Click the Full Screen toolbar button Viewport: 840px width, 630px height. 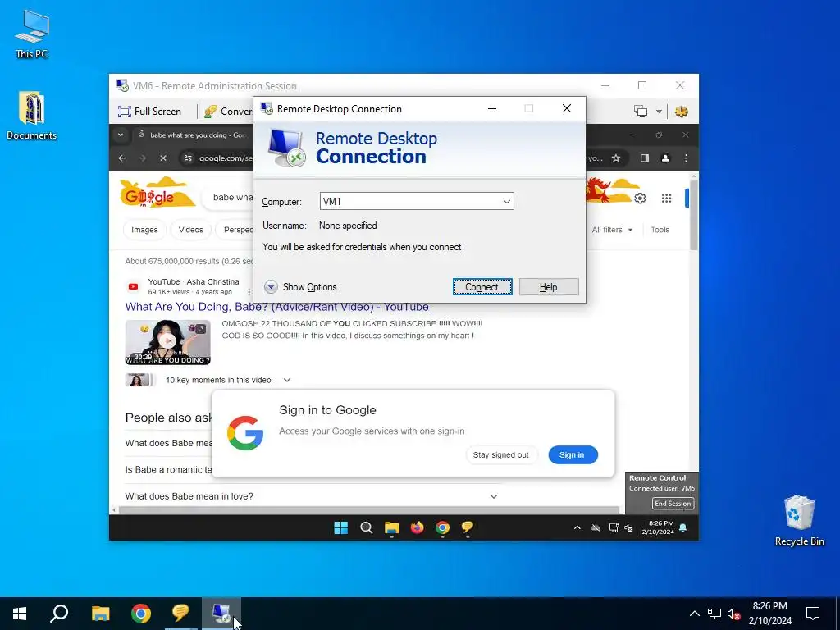(149, 112)
